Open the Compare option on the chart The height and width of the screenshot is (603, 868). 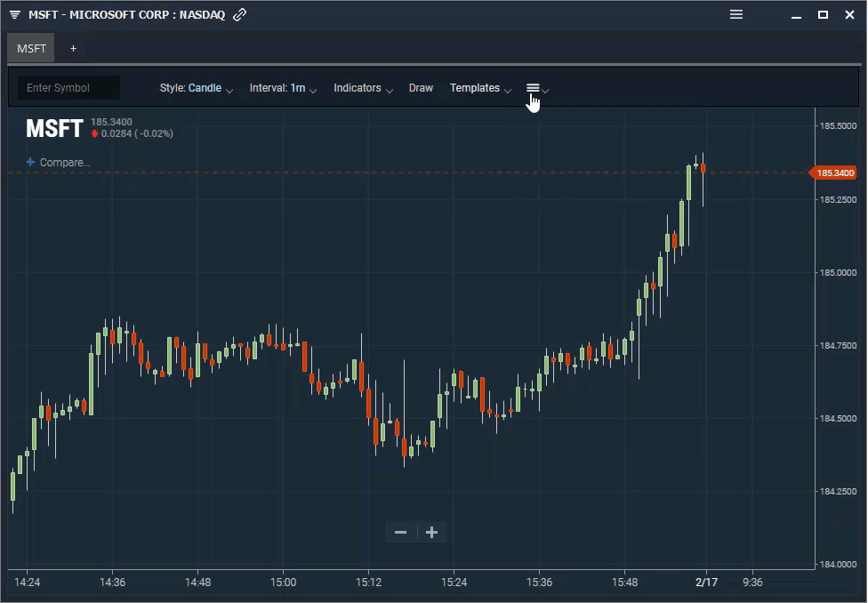pyautogui.click(x=64, y=162)
